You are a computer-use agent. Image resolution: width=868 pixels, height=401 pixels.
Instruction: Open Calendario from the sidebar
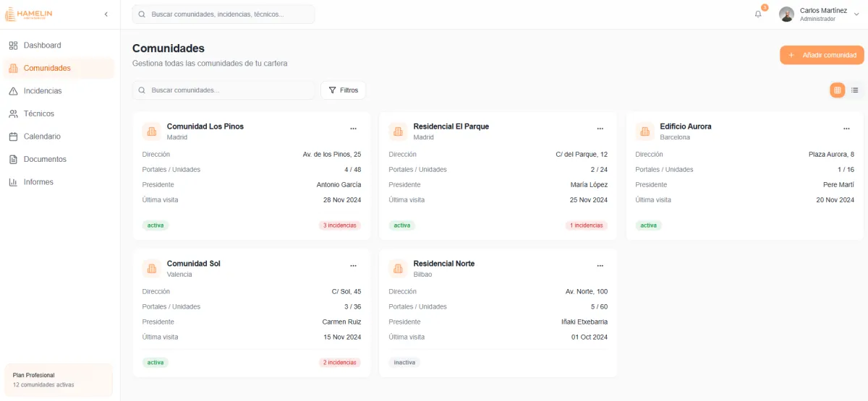[x=42, y=137]
